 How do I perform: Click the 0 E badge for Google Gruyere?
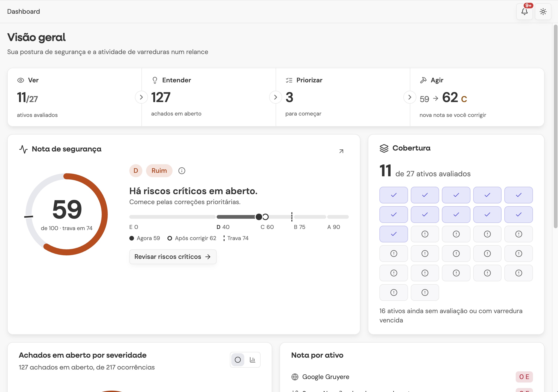coord(524,377)
